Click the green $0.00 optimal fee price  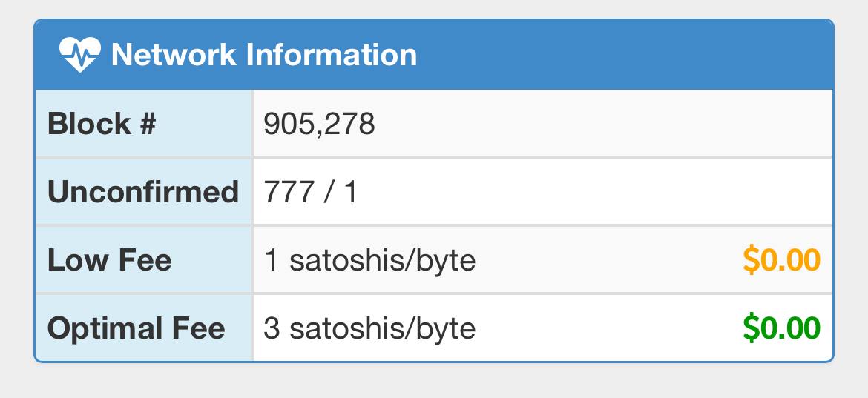coord(781,328)
